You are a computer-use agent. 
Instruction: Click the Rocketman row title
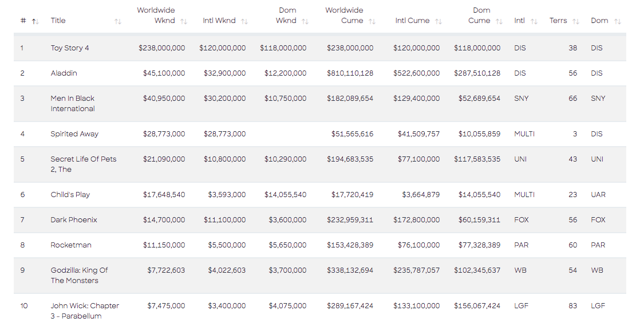71,245
